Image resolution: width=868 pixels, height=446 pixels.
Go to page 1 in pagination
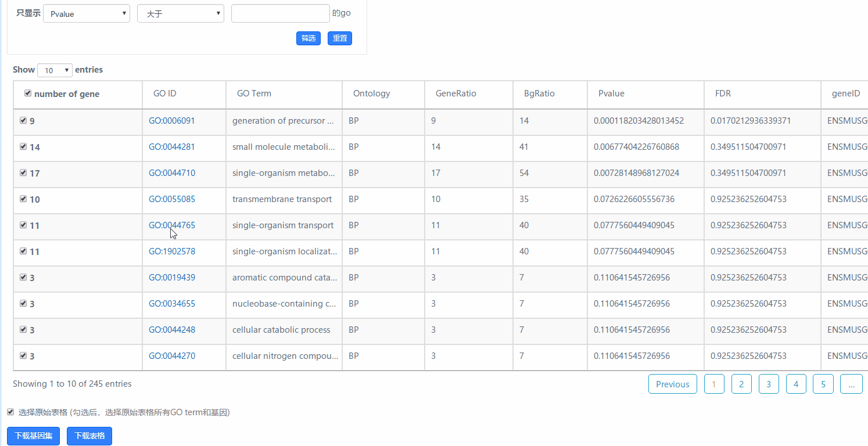pyautogui.click(x=714, y=384)
